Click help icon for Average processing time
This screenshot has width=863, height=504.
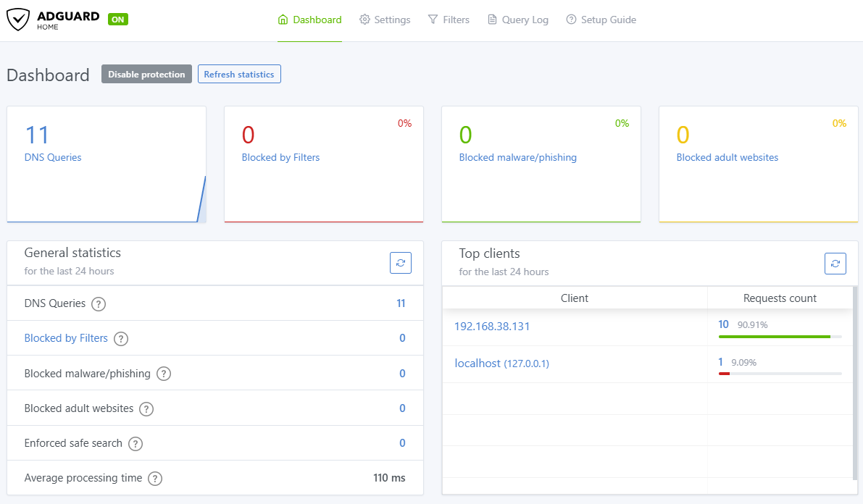(155, 479)
